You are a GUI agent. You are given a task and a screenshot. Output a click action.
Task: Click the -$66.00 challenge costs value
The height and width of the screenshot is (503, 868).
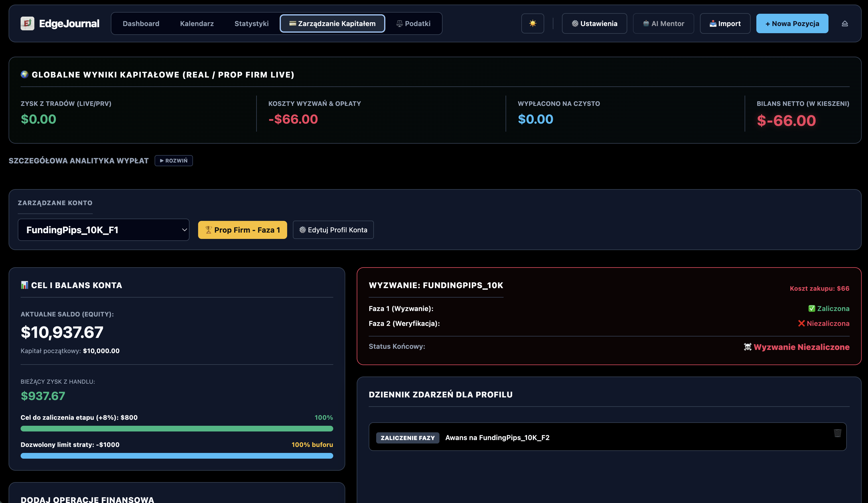pyautogui.click(x=293, y=119)
